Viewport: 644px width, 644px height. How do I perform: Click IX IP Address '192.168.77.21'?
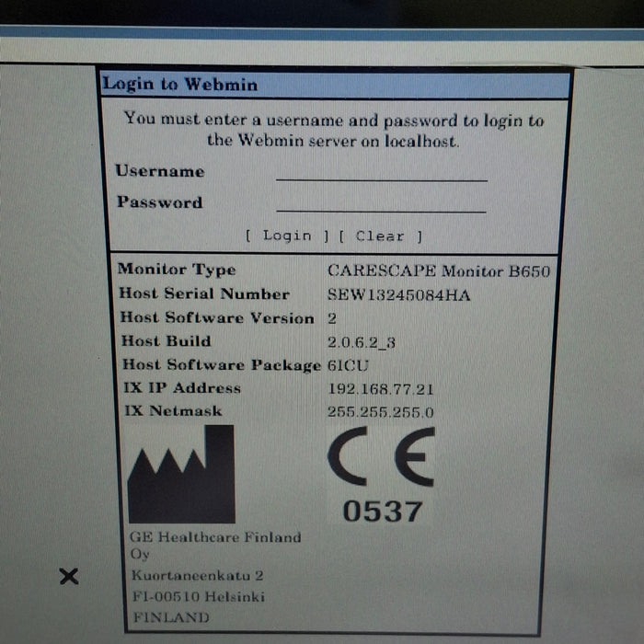pyautogui.click(x=380, y=388)
